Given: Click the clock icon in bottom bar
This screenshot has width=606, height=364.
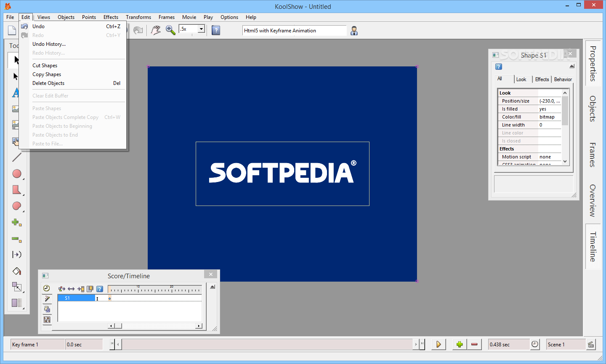Looking at the screenshot, I should point(534,344).
